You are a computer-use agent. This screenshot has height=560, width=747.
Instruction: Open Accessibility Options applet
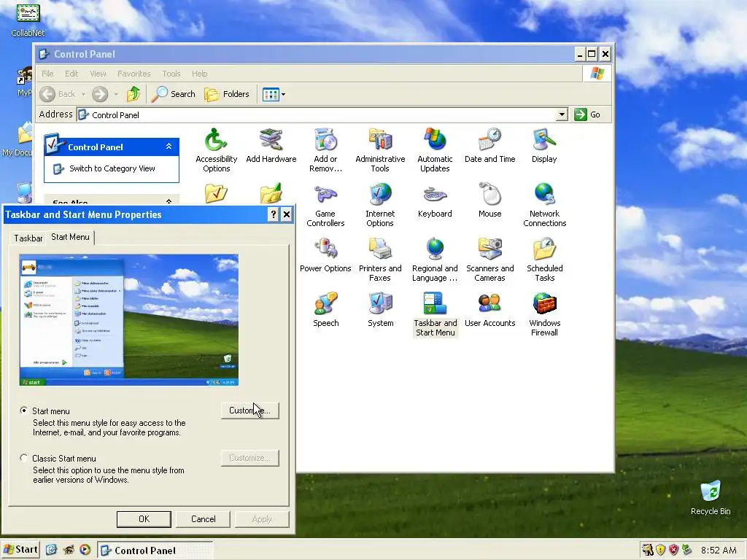click(216, 150)
